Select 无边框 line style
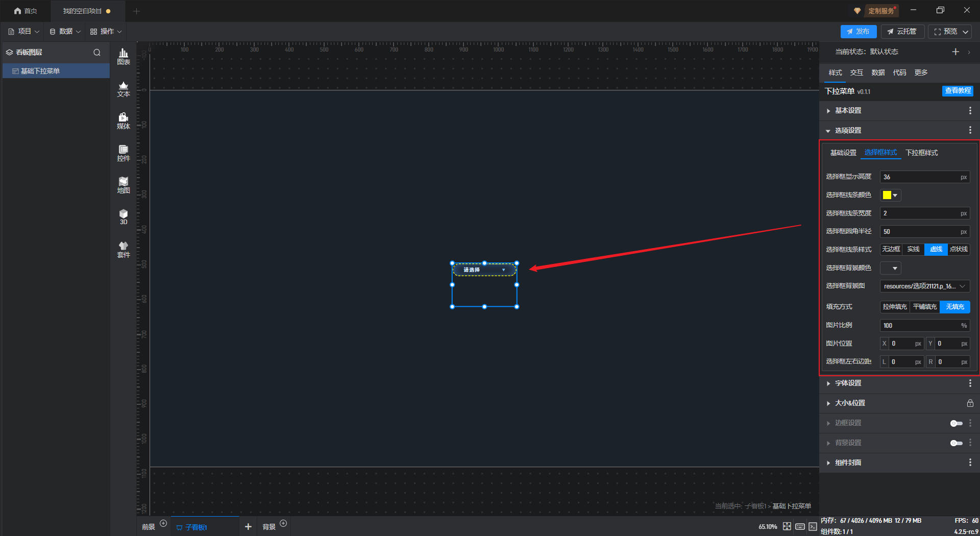The height and width of the screenshot is (536, 980). click(x=891, y=250)
